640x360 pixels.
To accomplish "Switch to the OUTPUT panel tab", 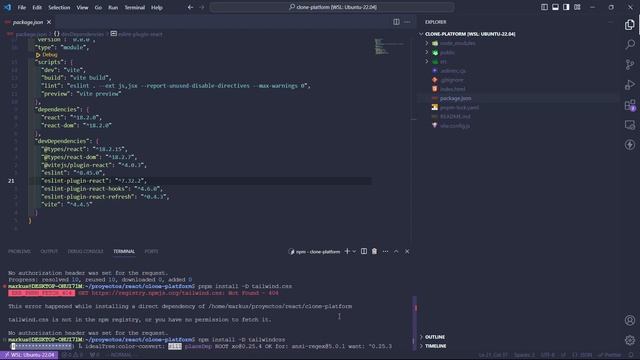I will point(49,251).
